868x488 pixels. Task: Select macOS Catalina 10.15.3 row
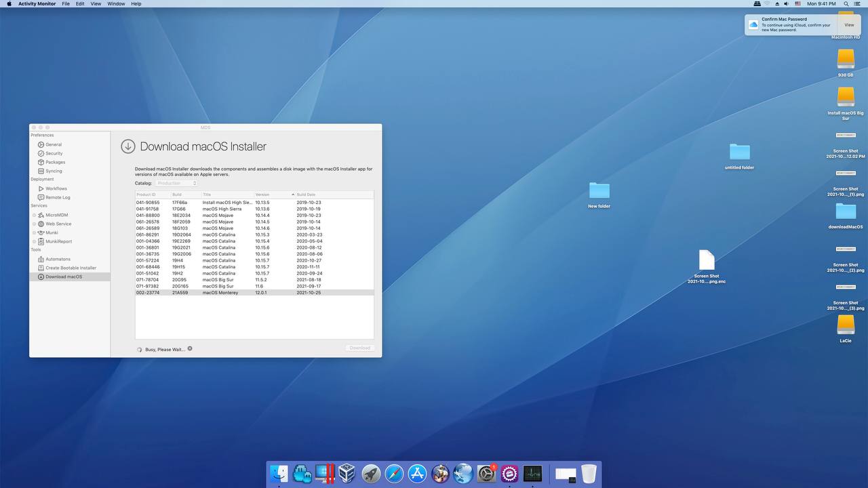pyautogui.click(x=254, y=235)
